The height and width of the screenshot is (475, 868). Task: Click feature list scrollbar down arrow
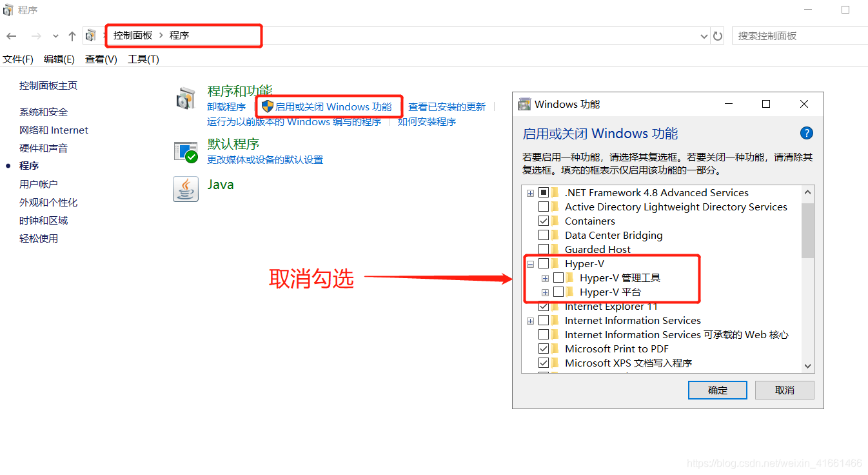pyautogui.click(x=807, y=366)
